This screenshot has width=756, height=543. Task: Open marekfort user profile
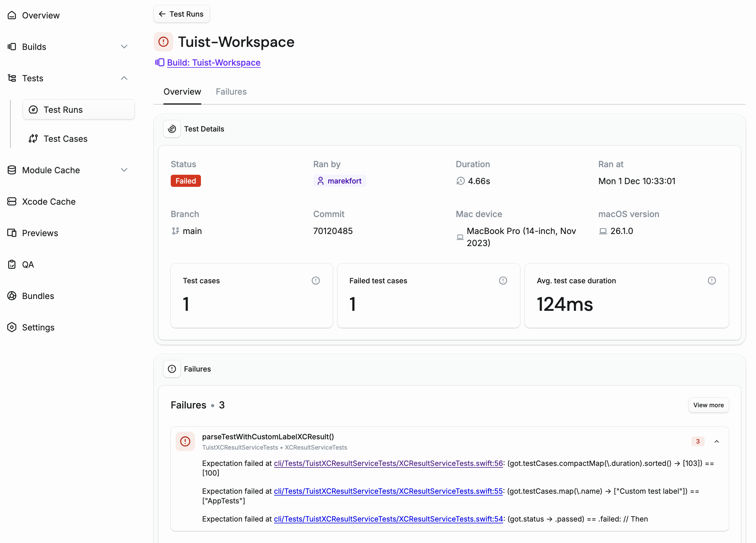[x=340, y=180]
